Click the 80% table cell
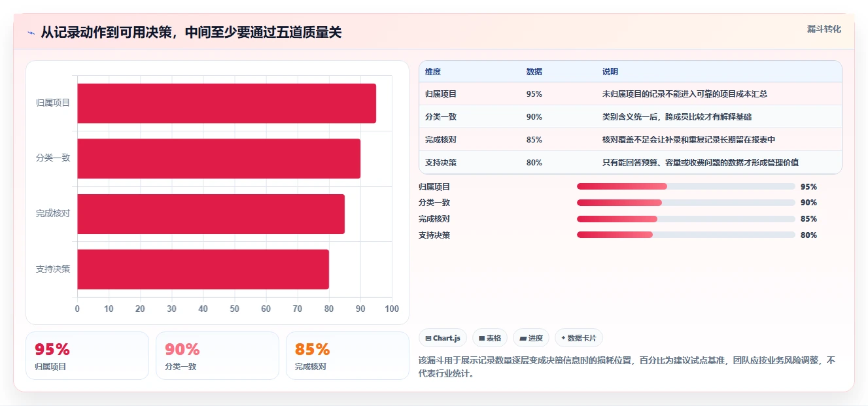The width and height of the screenshot is (868, 406). [534, 163]
